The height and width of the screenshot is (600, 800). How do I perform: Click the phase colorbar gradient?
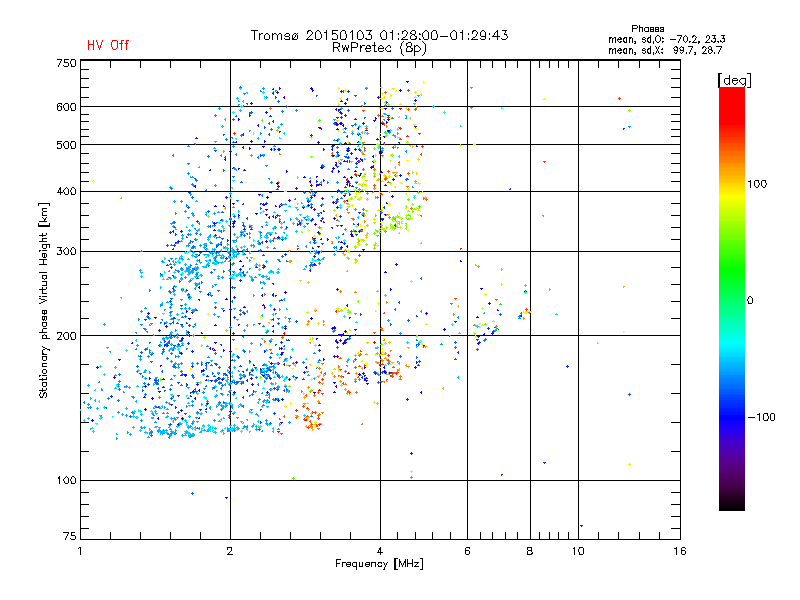(x=732, y=298)
